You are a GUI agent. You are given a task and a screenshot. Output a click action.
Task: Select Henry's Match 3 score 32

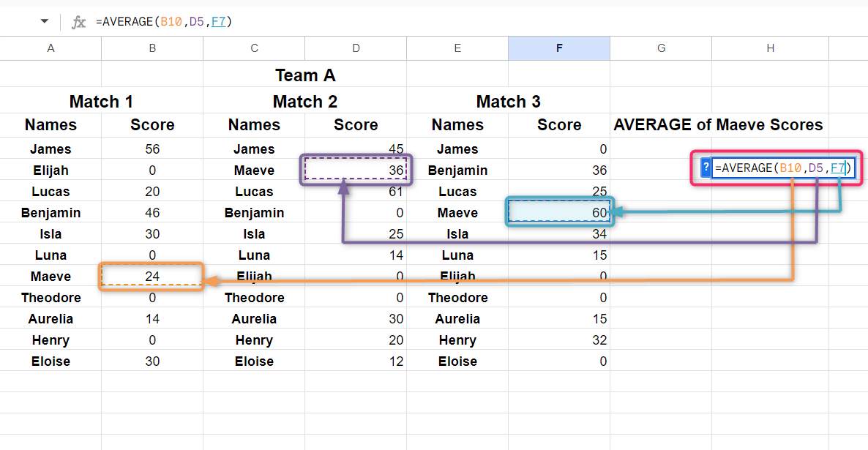coord(559,340)
